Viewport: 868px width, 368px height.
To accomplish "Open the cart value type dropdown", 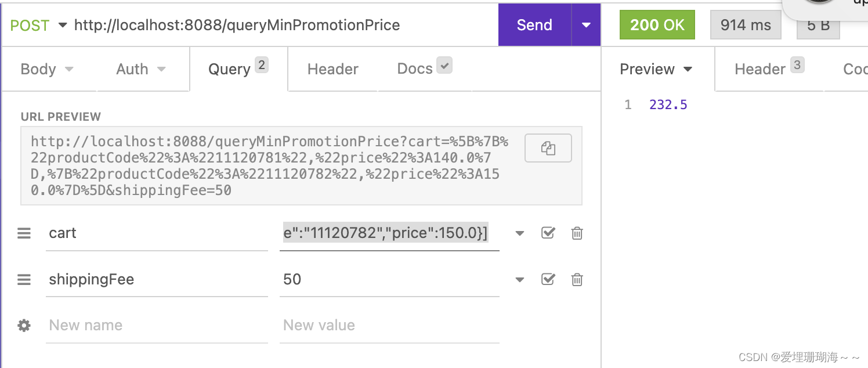I will click(519, 233).
